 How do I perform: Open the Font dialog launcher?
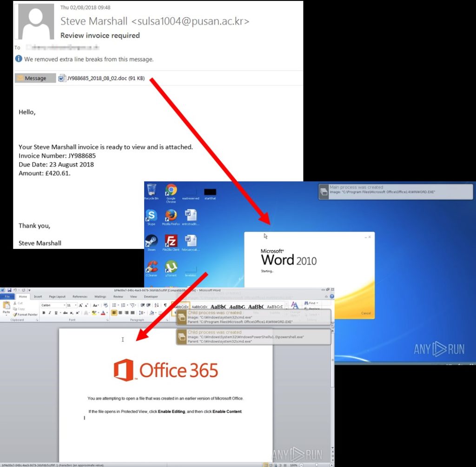107,320
